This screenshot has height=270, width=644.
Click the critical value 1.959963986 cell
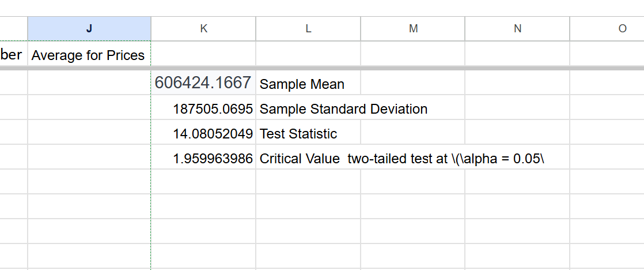tap(213, 159)
